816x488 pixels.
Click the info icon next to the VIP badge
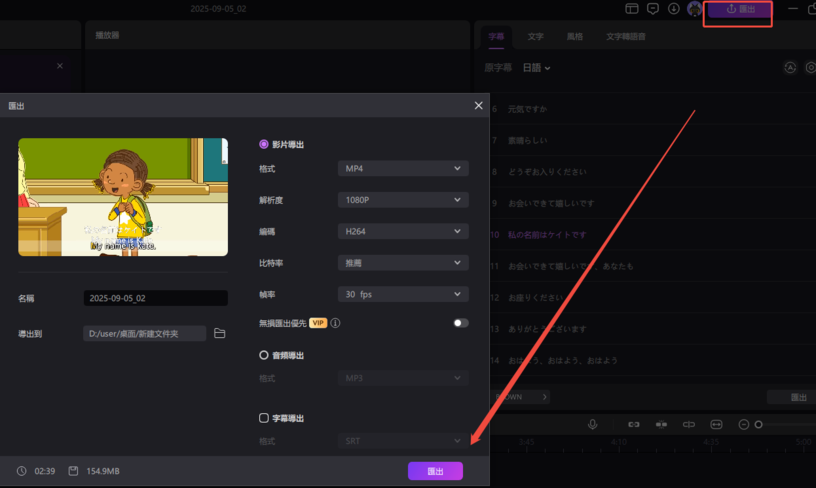(336, 323)
